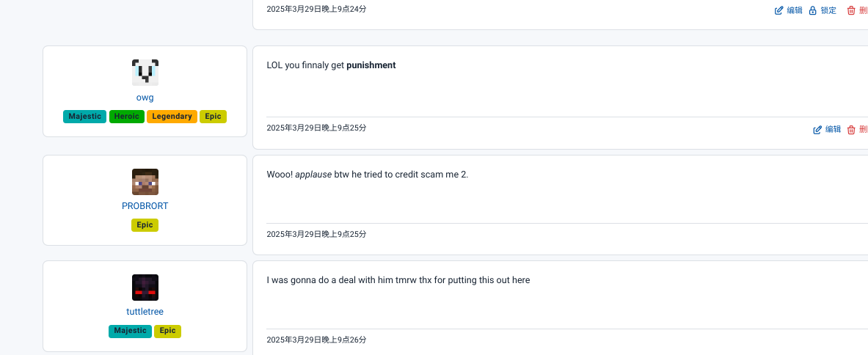Click the 9点25分 timestamp on owg's post
The image size is (868, 355).
(316, 128)
